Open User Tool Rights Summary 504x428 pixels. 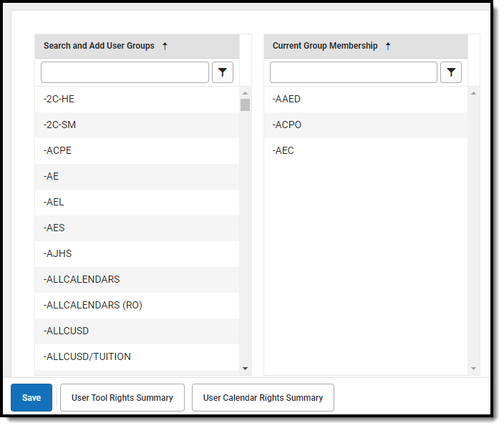click(122, 398)
